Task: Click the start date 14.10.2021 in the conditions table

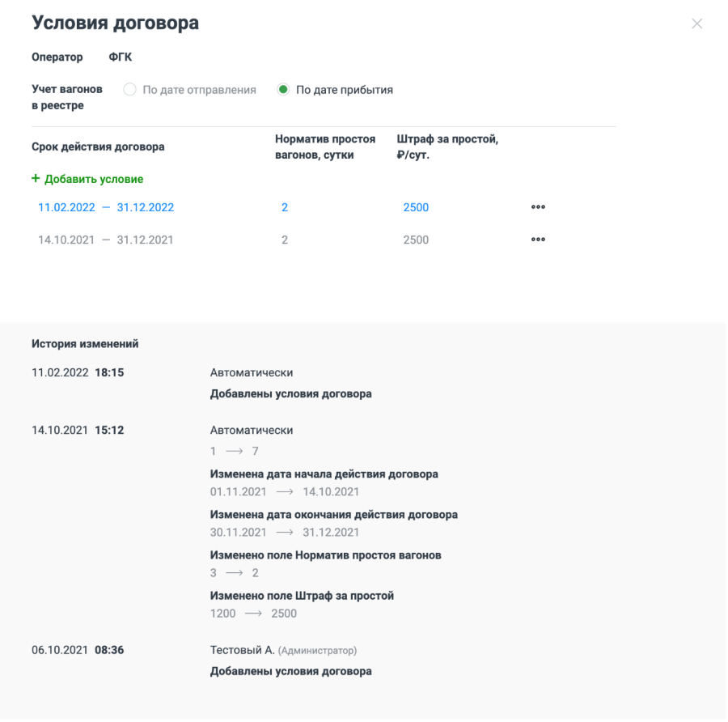Action: tap(66, 240)
